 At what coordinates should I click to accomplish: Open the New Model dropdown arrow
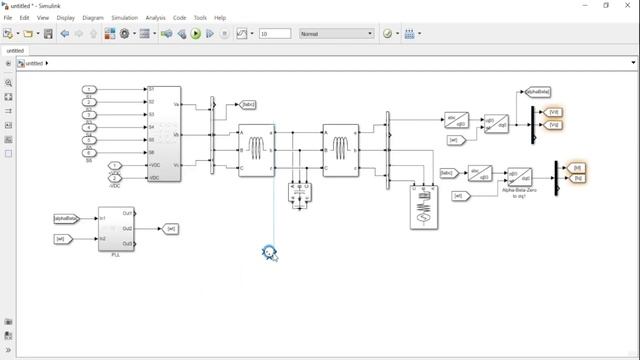tap(18, 34)
